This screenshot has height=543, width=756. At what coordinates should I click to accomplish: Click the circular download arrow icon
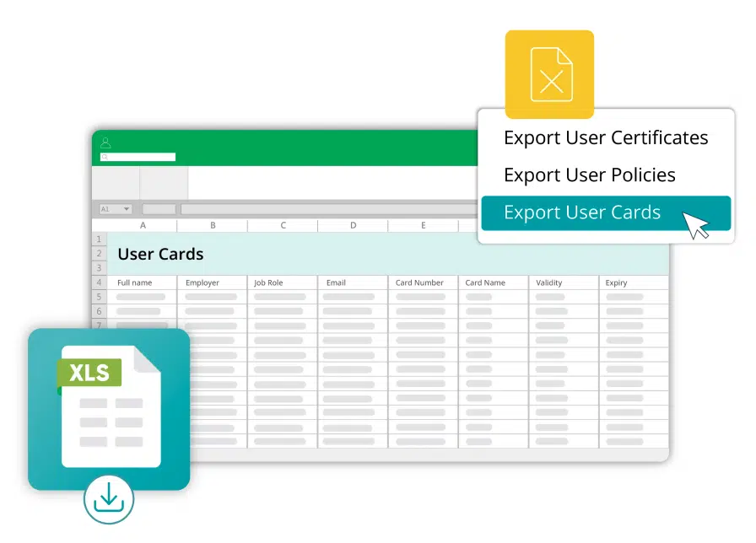pos(109,499)
